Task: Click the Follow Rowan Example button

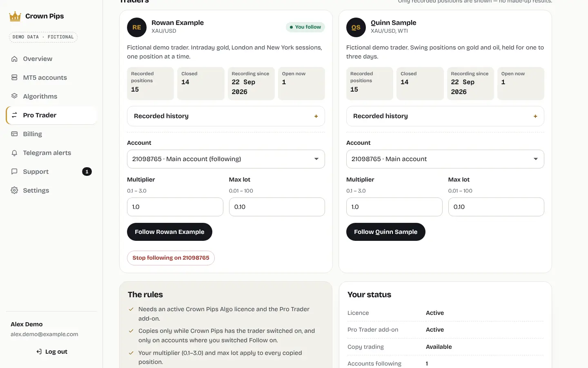Action: [x=169, y=232]
